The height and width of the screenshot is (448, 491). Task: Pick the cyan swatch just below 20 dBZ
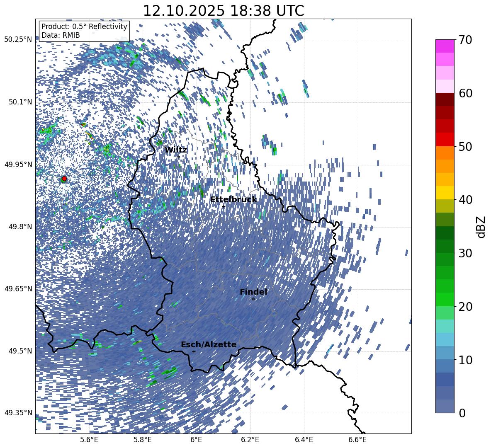pos(445,326)
